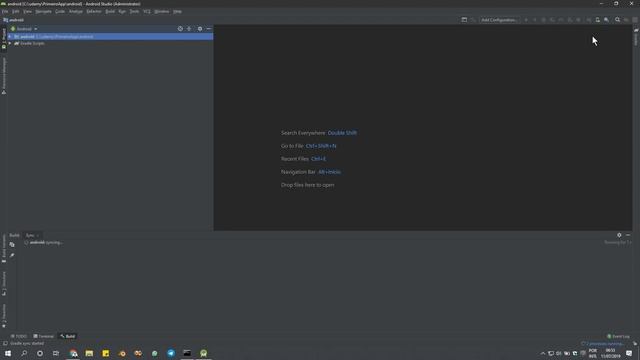Open the VCS menu

147,11
